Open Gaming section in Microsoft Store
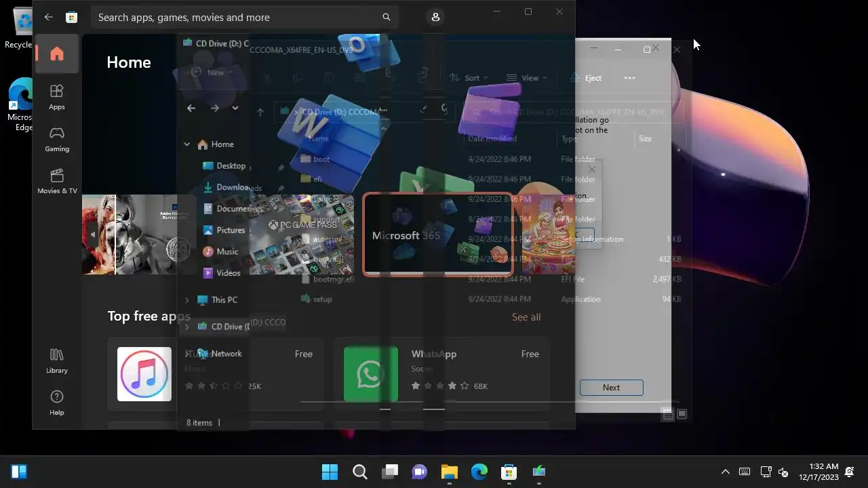 (x=57, y=138)
